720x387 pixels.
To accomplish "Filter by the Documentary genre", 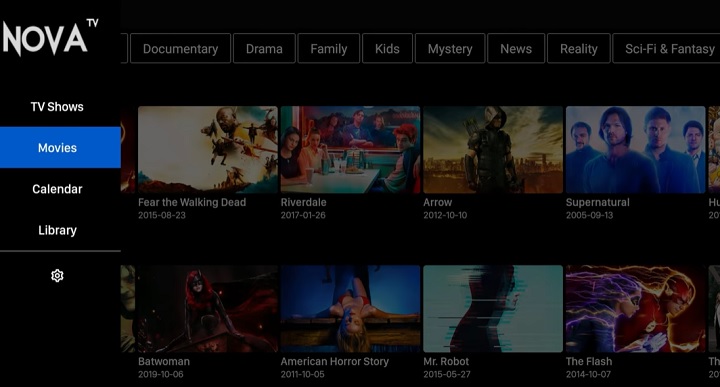I will click(180, 48).
